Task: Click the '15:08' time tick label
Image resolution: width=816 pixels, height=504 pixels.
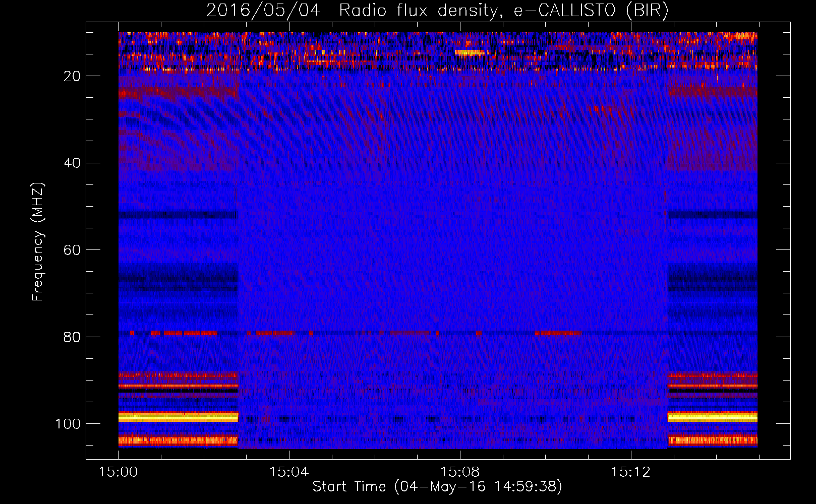Action: (x=460, y=472)
